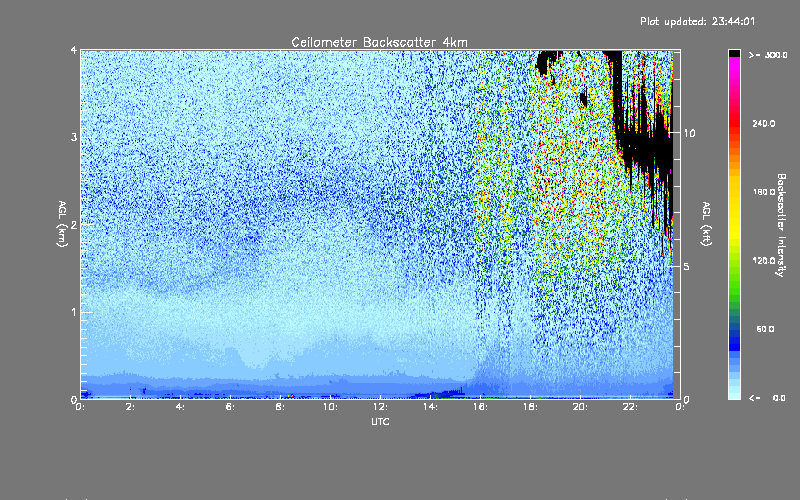
Task: Click the '<= 0.0' colorbar value
Action: (767, 397)
